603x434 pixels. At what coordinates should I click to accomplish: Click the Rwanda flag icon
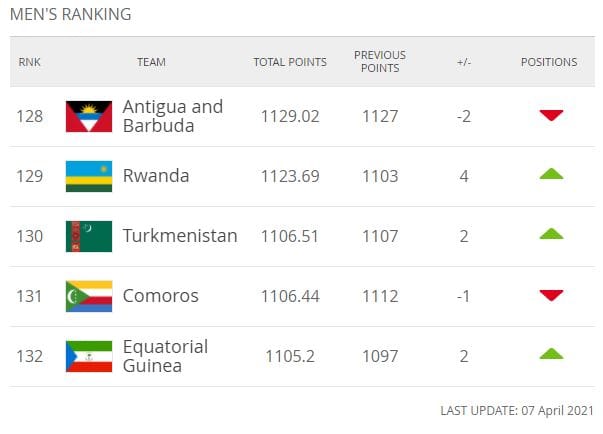click(x=88, y=176)
